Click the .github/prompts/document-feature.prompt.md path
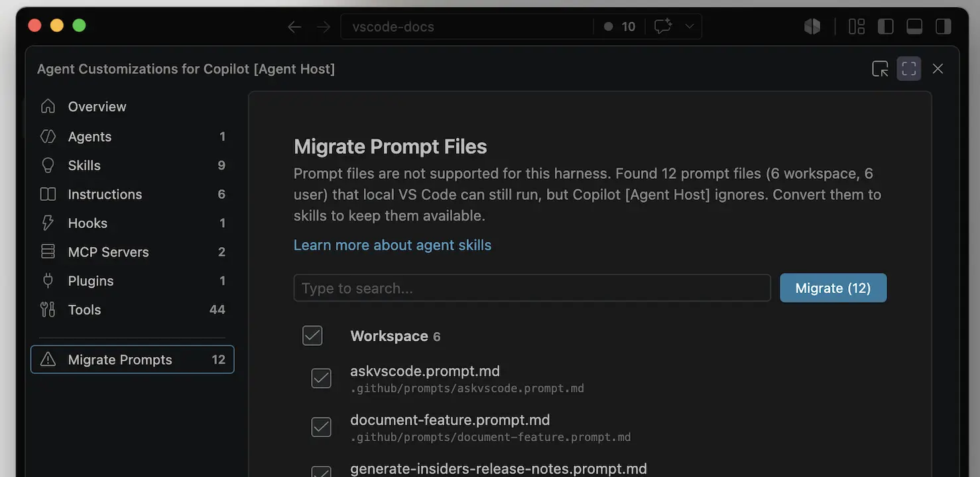The image size is (980, 477). (491, 437)
